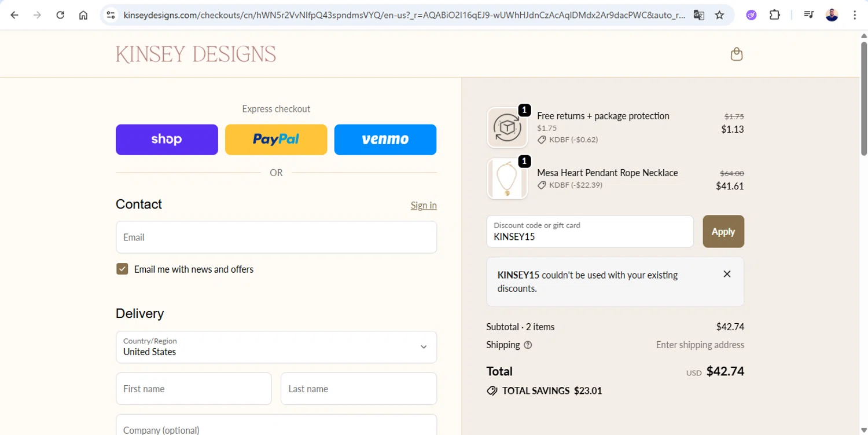Click the 'Mesa Heart Pendant Rope Necklace' text

pos(607,173)
